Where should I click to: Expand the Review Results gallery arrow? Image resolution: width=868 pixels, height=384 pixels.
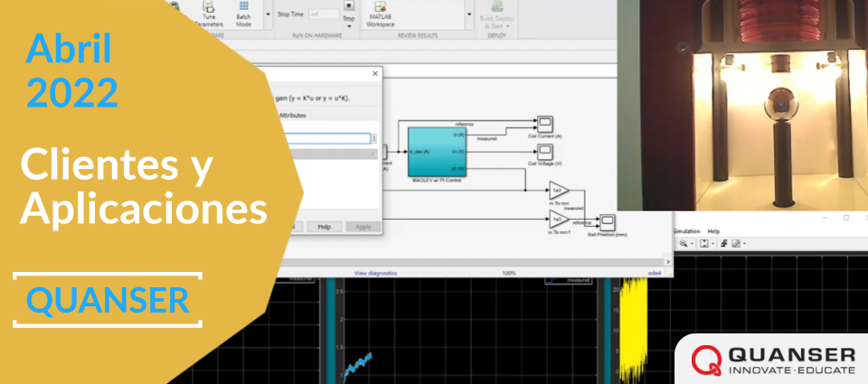(x=469, y=15)
